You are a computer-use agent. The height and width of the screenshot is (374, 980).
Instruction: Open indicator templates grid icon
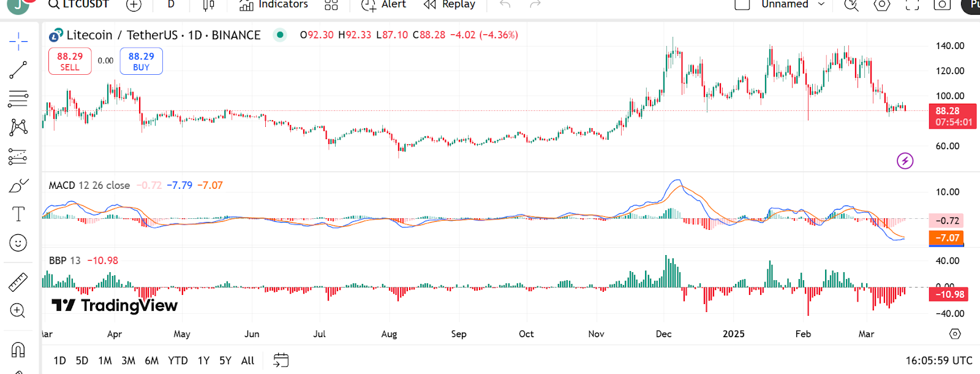(x=331, y=5)
